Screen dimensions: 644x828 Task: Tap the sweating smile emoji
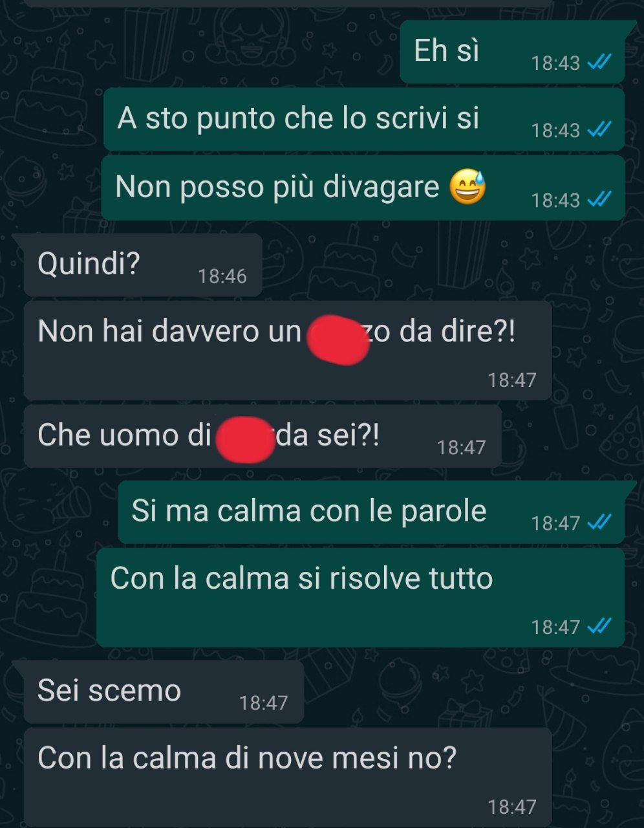point(467,188)
